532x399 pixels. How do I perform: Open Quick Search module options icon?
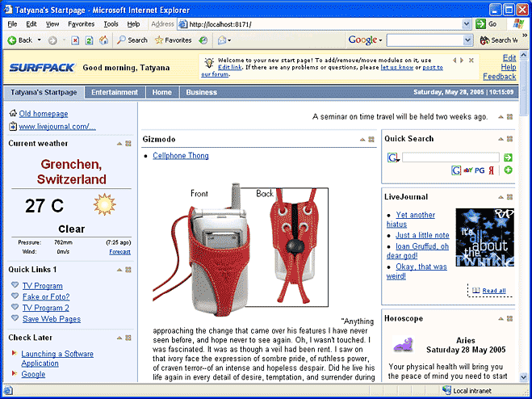pos(509,139)
